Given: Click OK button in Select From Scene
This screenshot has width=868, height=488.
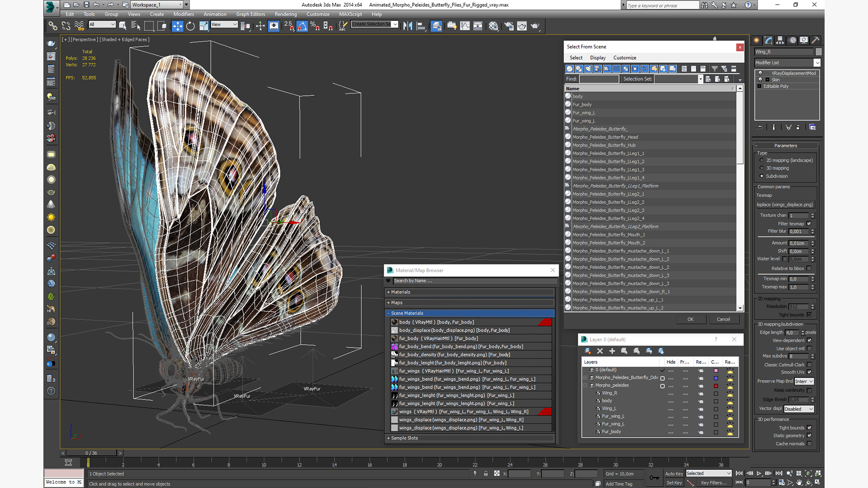Looking at the screenshot, I should (x=690, y=319).
